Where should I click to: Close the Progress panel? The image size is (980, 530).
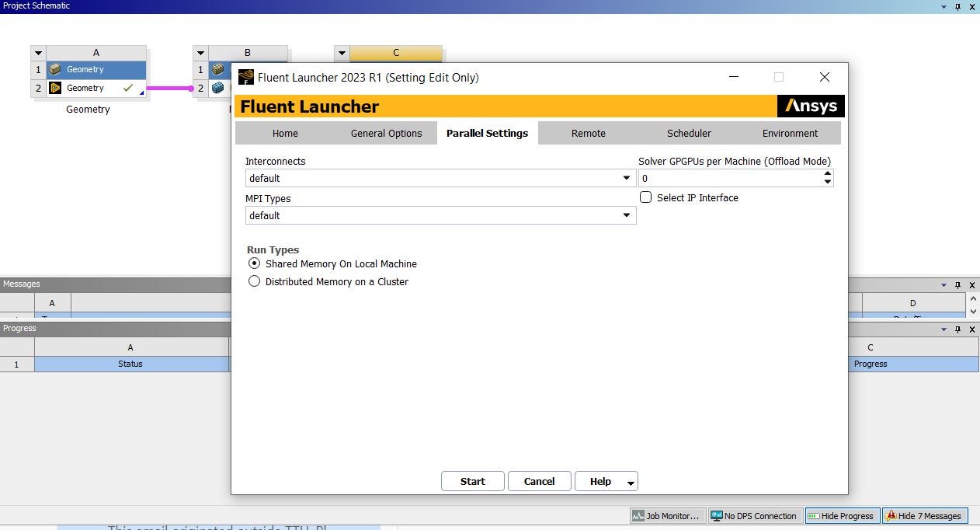(971, 330)
